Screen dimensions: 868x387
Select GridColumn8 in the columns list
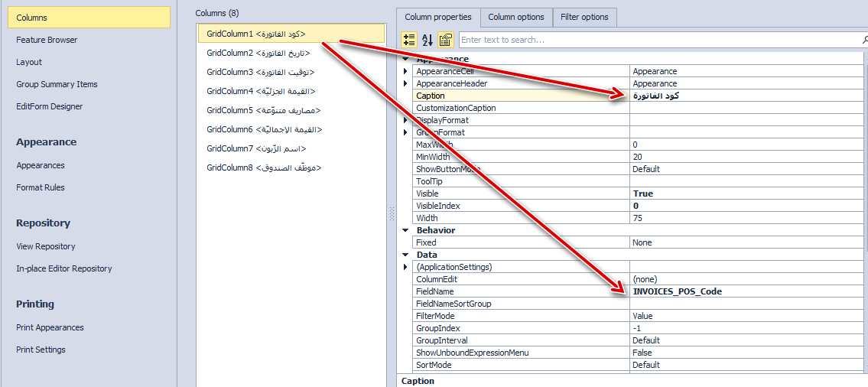[x=264, y=167]
